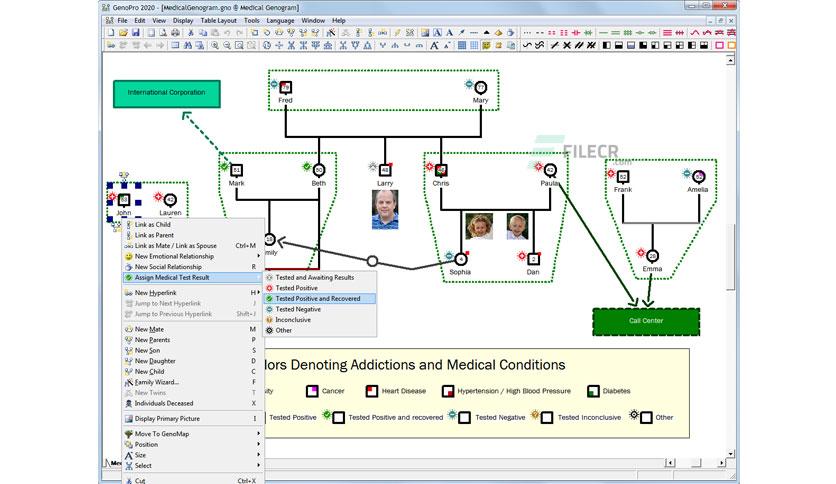The image size is (836, 484).
Task: Click the Open file folder icon
Action: tap(123, 33)
